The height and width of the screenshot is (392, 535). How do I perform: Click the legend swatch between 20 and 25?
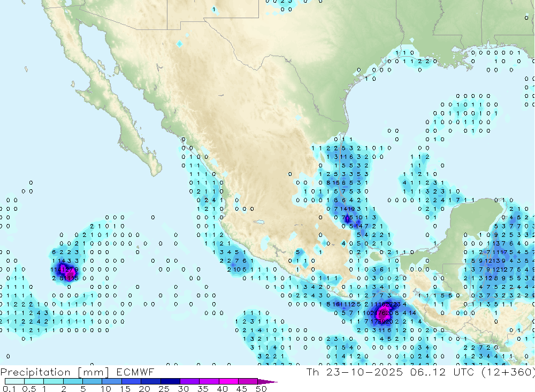[151, 381]
